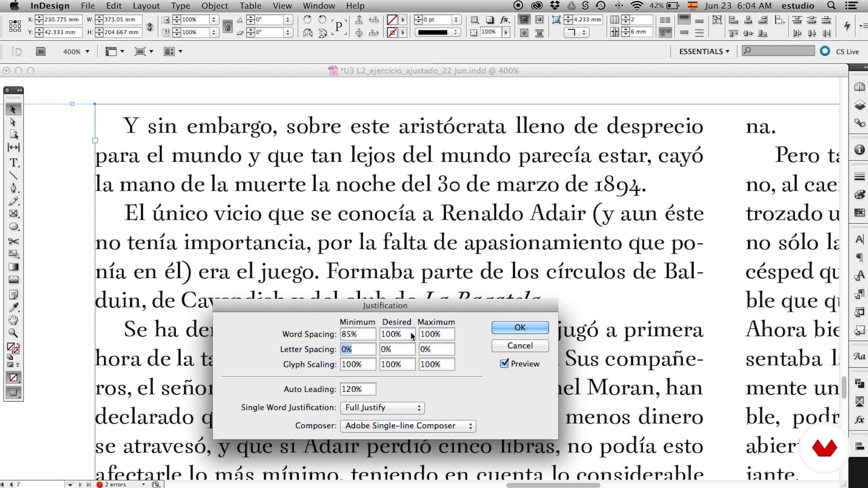Select the Line tool

point(14,176)
